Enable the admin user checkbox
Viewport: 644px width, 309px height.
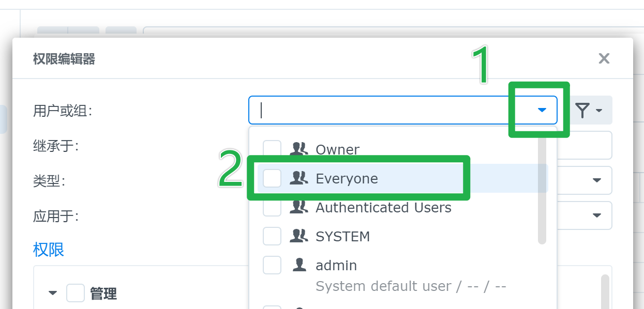point(272,265)
